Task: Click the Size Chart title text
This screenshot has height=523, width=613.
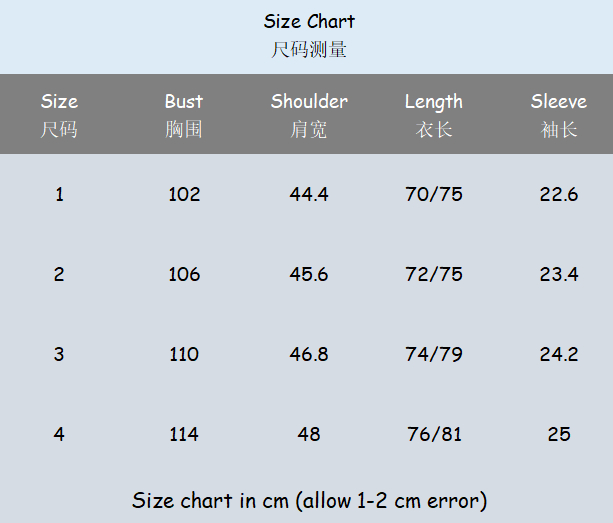Action: pos(309,21)
